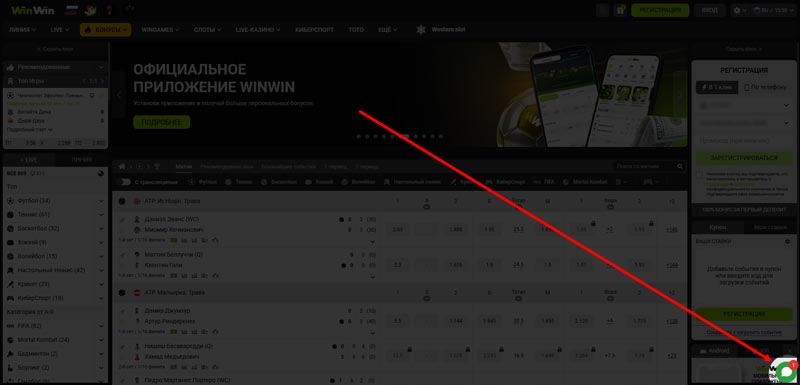Click РЕГИСТРАЦИЯ button in coupon panel
The height and width of the screenshot is (385, 800).
[744, 314]
